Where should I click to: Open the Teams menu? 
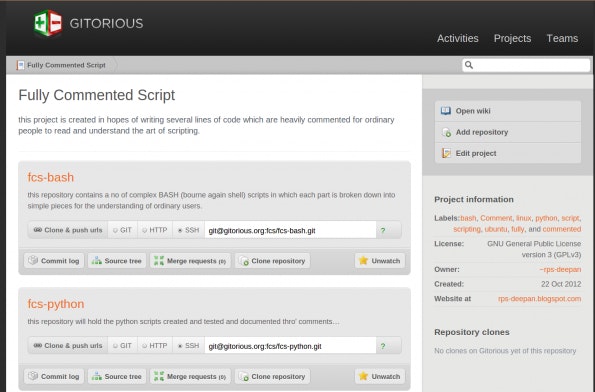coord(562,38)
